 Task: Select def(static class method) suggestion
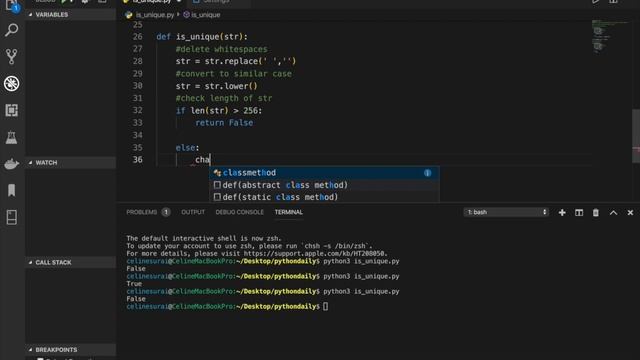[x=324, y=197]
